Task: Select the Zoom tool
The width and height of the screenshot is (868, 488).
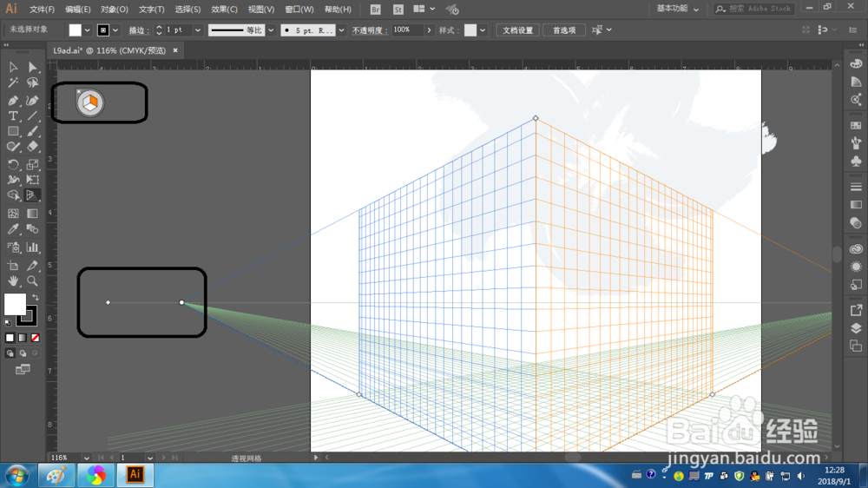Action: point(32,280)
